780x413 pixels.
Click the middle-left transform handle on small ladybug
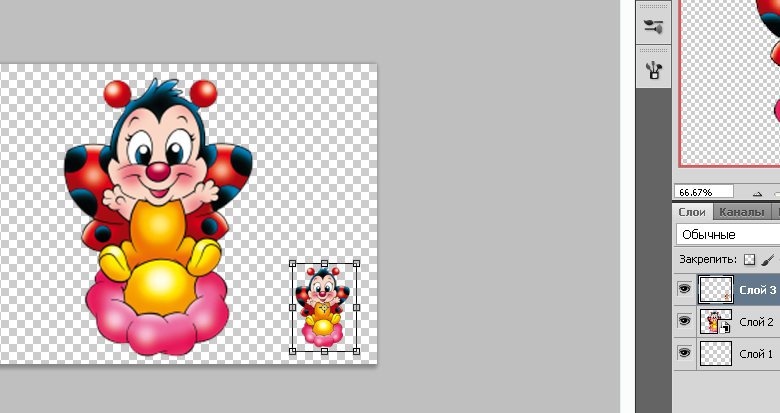click(x=293, y=307)
